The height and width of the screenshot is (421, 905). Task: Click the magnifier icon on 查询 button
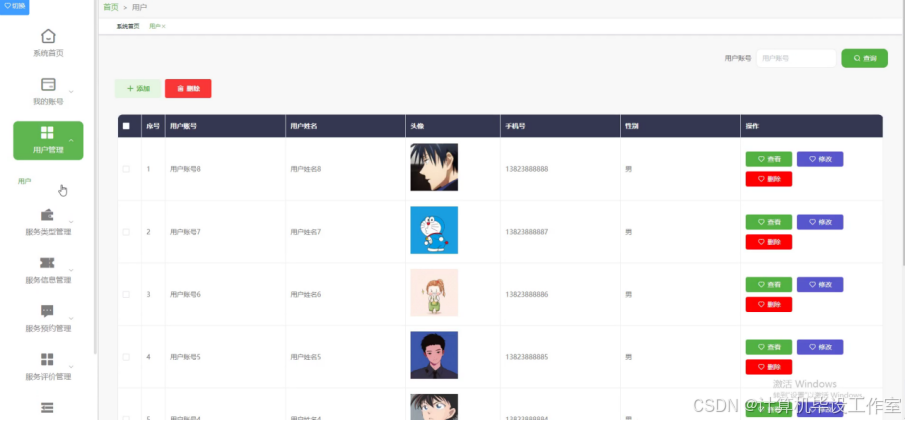[x=857, y=58]
